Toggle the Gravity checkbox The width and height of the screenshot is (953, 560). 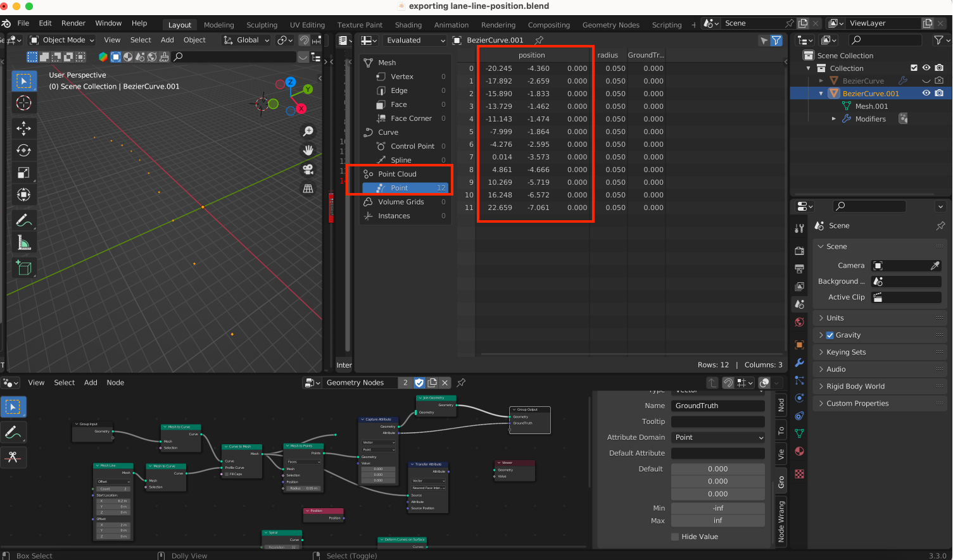(830, 335)
